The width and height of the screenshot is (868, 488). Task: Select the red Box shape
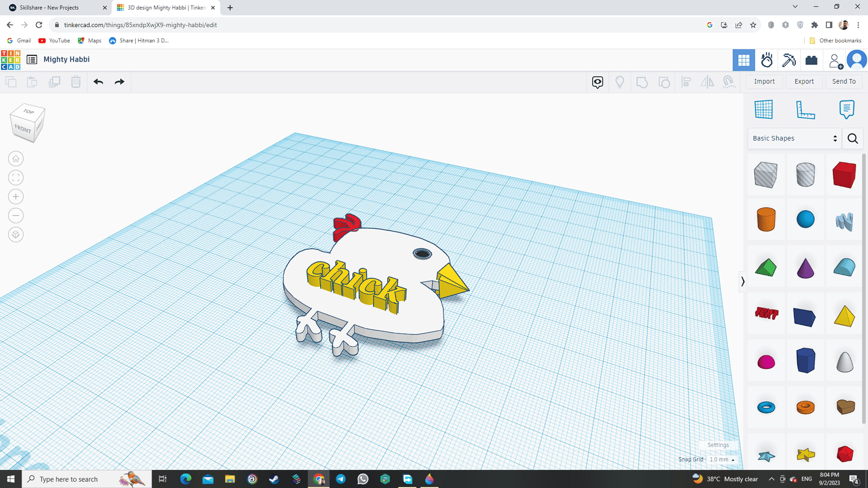[844, 175]
